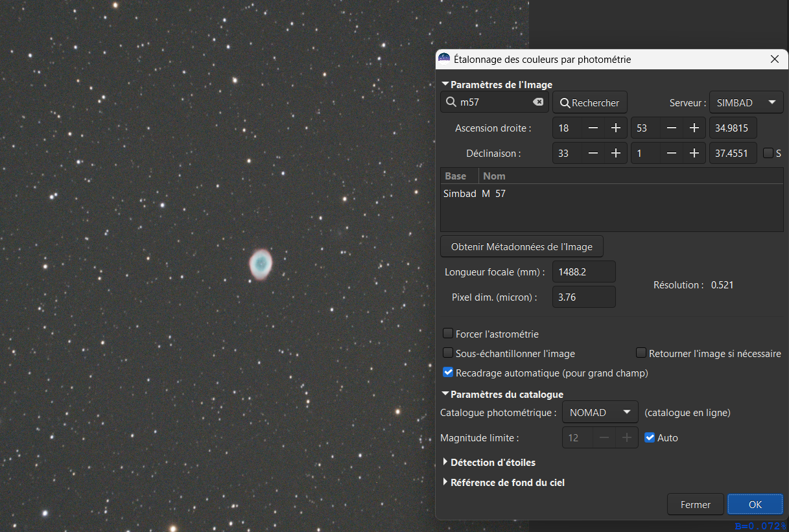Clear the m57 search field text

[x=538, y=102]
